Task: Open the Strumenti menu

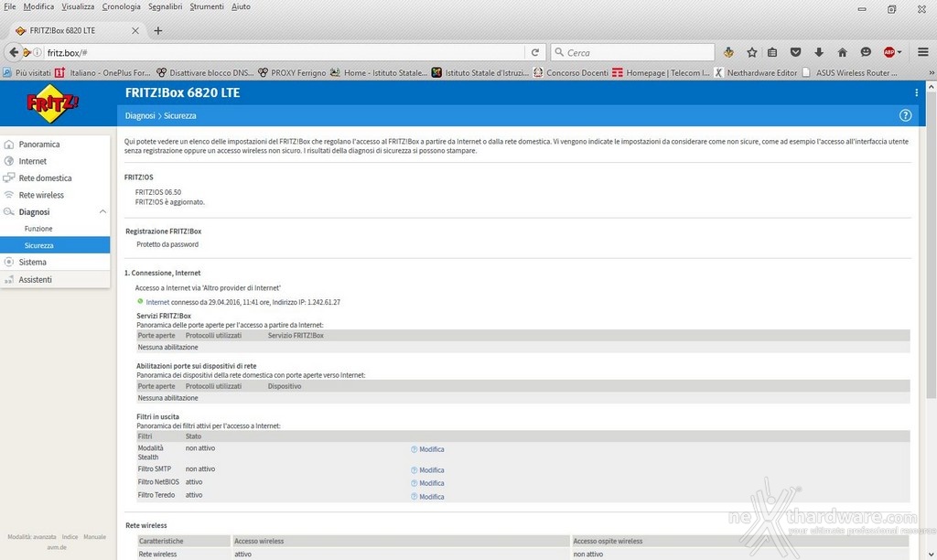Action: 207,6
